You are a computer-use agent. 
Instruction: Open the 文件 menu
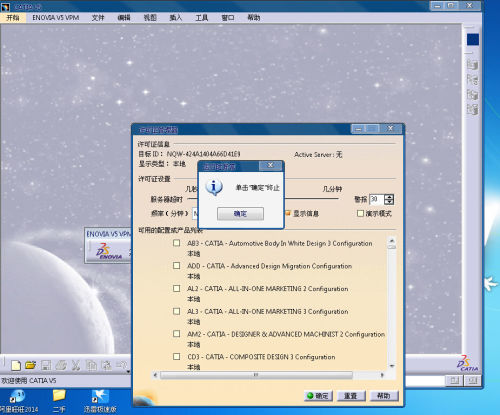pyautogui.click(x=98, y=18)
